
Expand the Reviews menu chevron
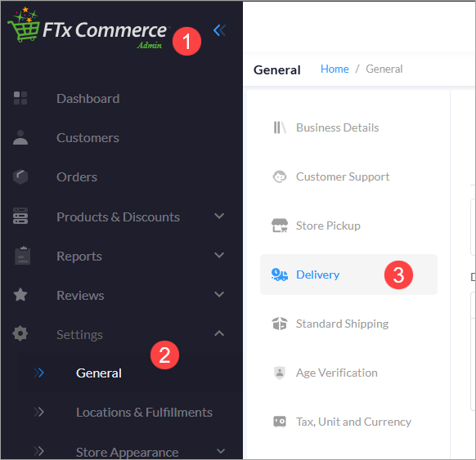coord(219,294)
